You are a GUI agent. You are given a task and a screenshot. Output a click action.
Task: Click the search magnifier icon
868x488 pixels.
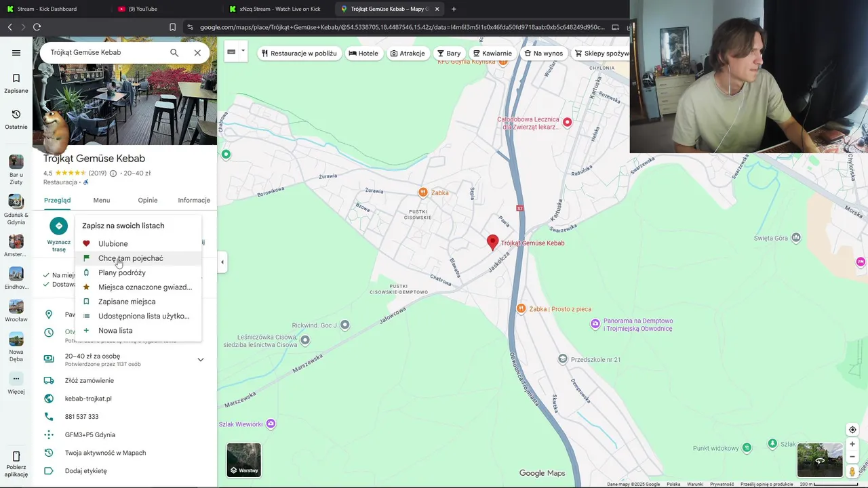174,53
